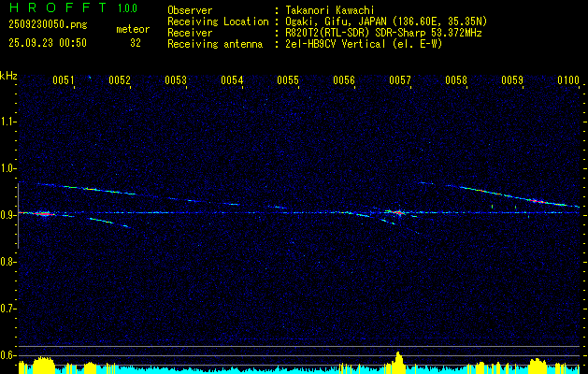This screenshot has width=588, height=374.
Task: Click the date stamp 25.09.23 00:50
Action: click(48, 43)
